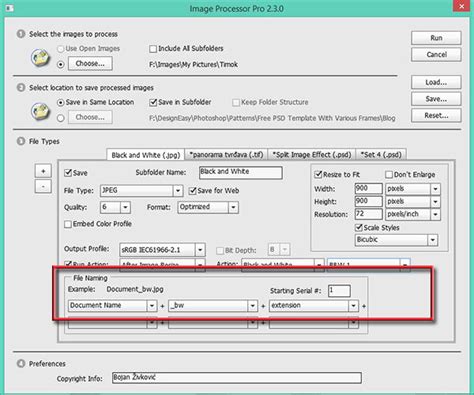Viewport: 474px width, 395px height.
Task: Select the radio button next to the source Choose button
Action: pos(61,64)
